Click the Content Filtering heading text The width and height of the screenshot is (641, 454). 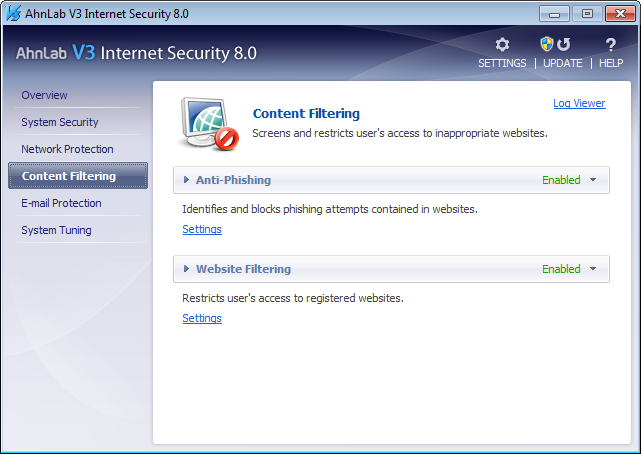pos(306,114)
